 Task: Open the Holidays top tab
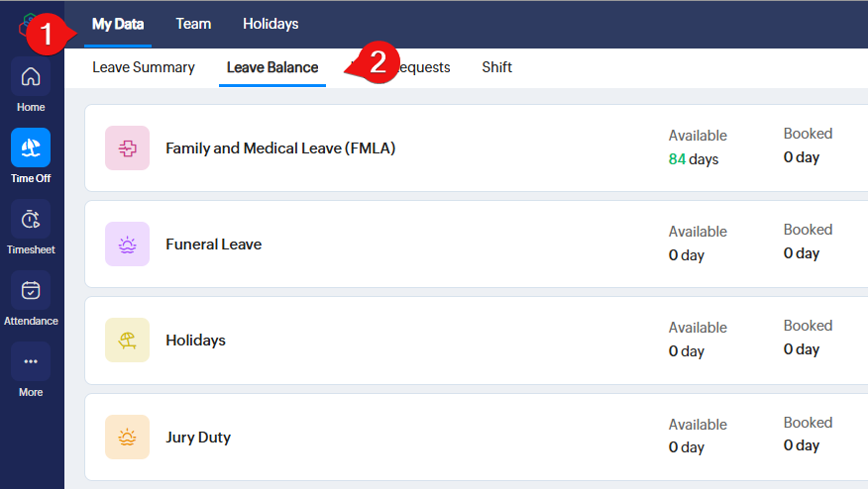pos(271,24)
